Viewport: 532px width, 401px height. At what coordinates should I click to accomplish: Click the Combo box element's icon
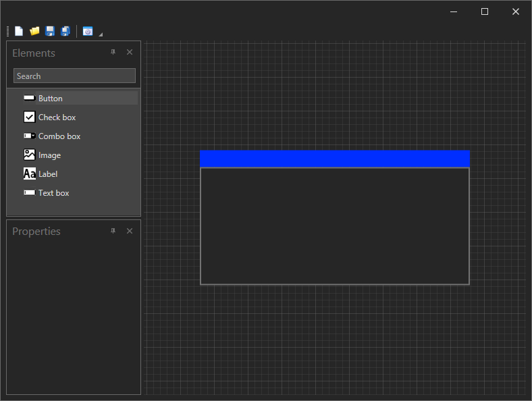pyautogui.click(x=30, y=136)
